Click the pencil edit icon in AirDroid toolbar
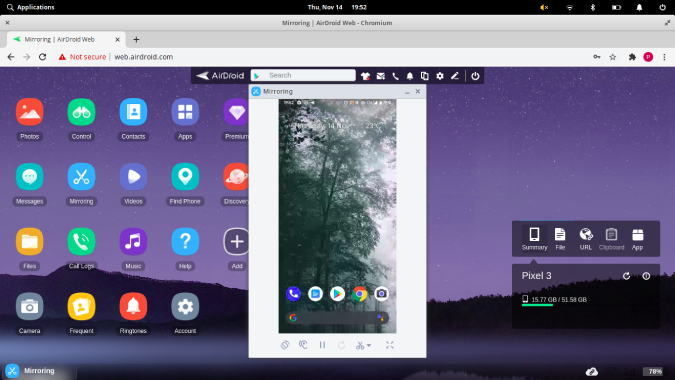This screenshot has height=380, width=675. [455, 76]
